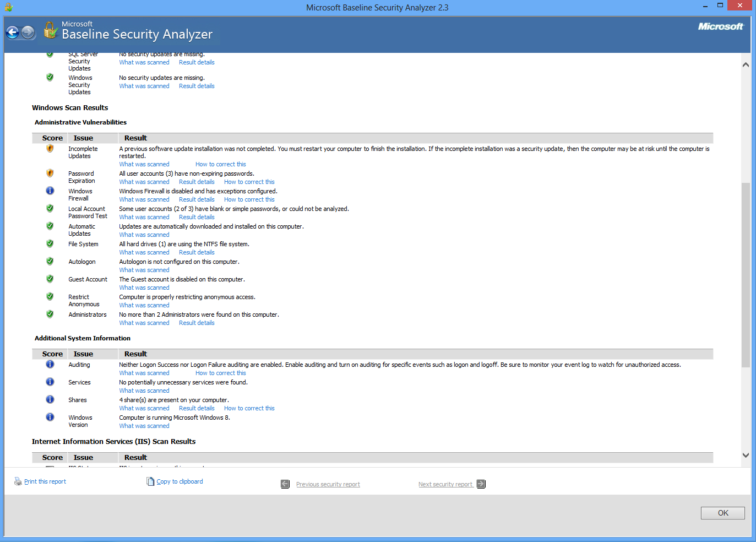This screenshot has height=542, width=756.
Task: Click the 'Internet Information Services (IIS) Scan Results' heading
Action: tap(114, 442)
